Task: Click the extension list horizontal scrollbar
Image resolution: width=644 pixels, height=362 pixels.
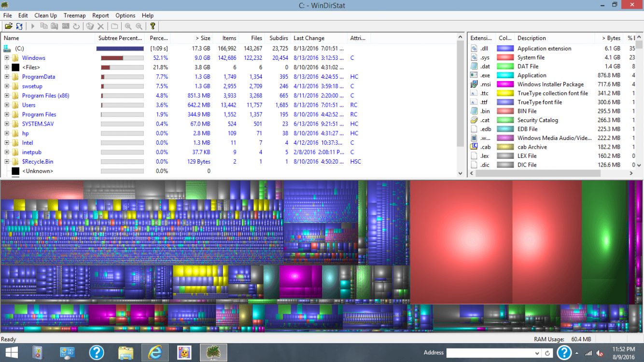Action: pos(551,173)
